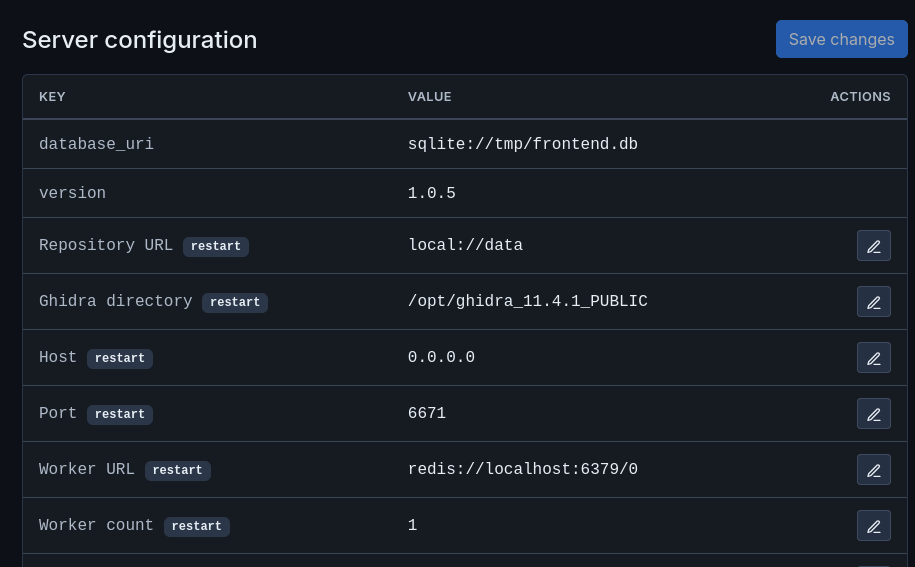
Task: Select the version value 1.0.5
Action: (431, 193)
